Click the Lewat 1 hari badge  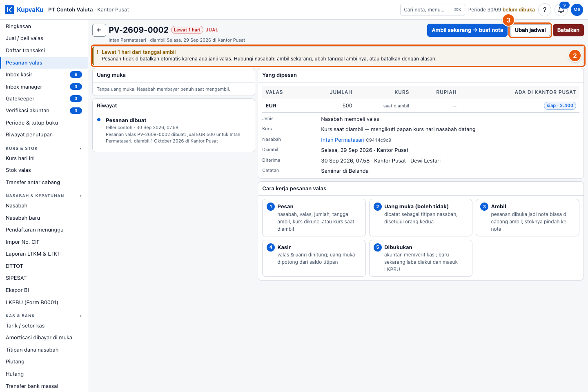point(187,30)
